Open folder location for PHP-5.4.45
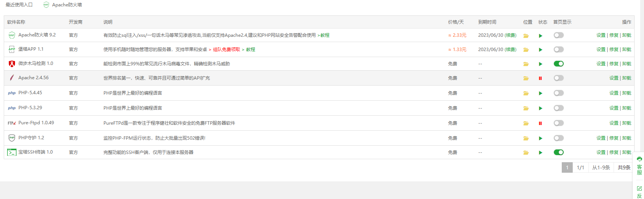This screenshot has width=644, height=199. [526, 93]
